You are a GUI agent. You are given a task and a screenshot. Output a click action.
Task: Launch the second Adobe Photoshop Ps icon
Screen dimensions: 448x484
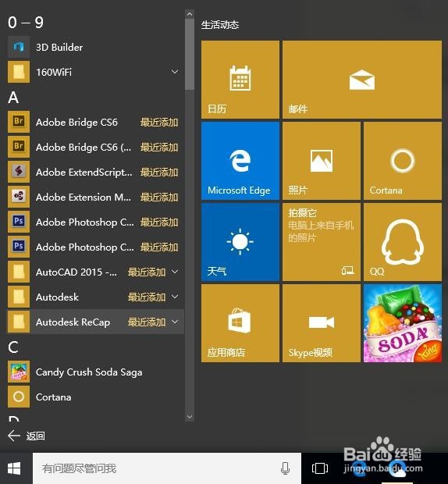tap(19, 247)
